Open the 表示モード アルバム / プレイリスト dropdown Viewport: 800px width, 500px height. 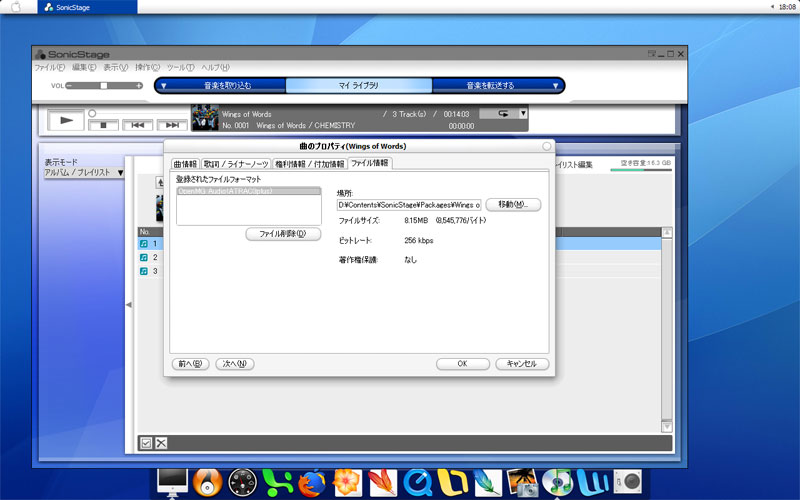[84, 172]
